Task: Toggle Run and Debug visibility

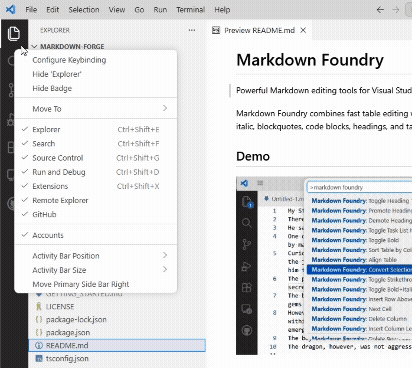Action: [96, 172]
